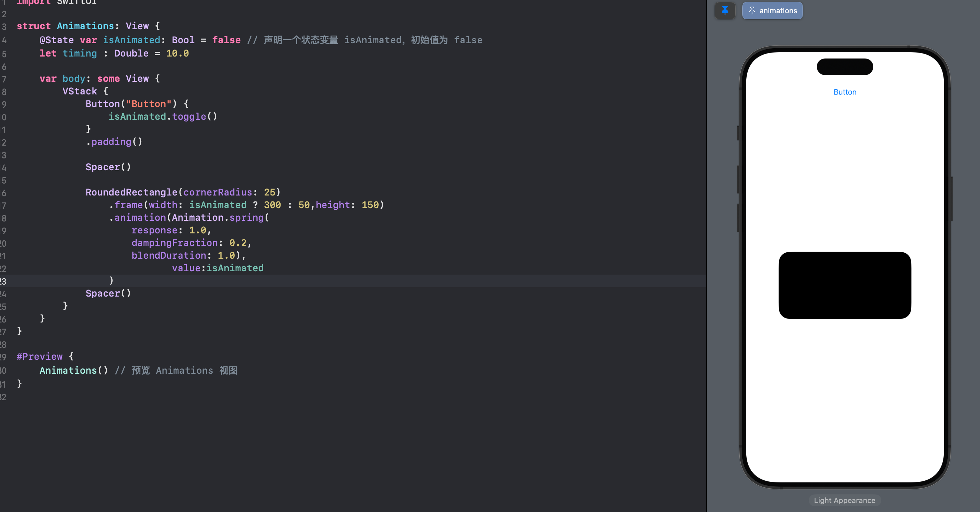
Task: Click 'RoundedRectangle' in code
Action: pos(132,192)
